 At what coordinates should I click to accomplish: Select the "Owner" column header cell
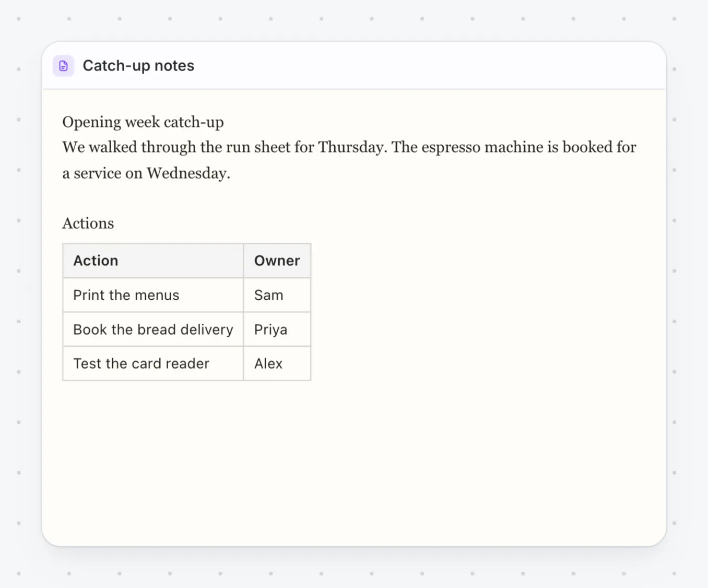coord(277,261)
